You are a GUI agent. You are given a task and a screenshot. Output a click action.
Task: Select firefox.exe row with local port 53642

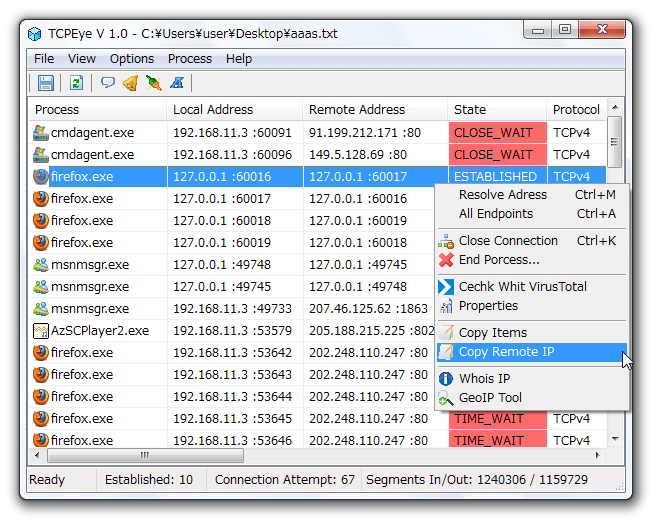pos(232,353)
